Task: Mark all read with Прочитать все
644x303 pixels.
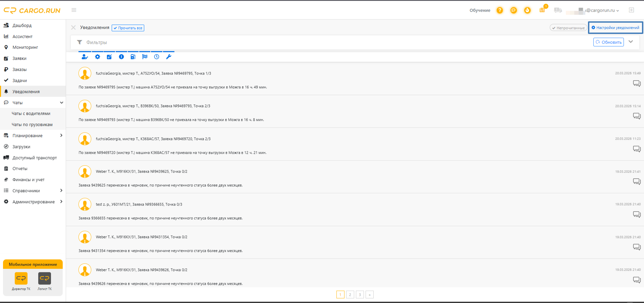Action: (x=128, y=28)
